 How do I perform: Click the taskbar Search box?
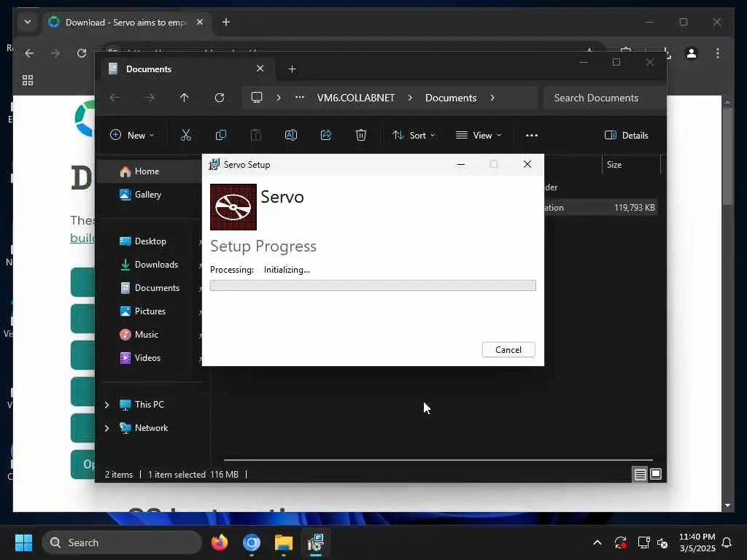(x=122, y=542)
